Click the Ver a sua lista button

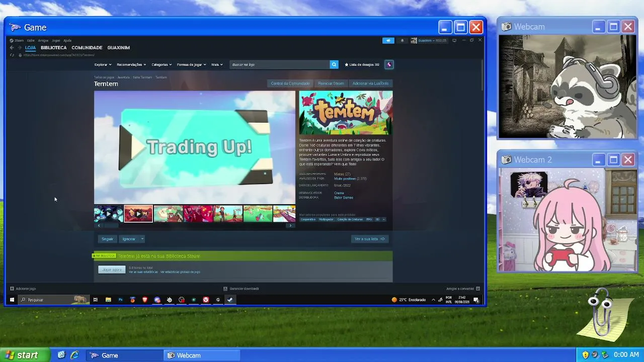370,239
